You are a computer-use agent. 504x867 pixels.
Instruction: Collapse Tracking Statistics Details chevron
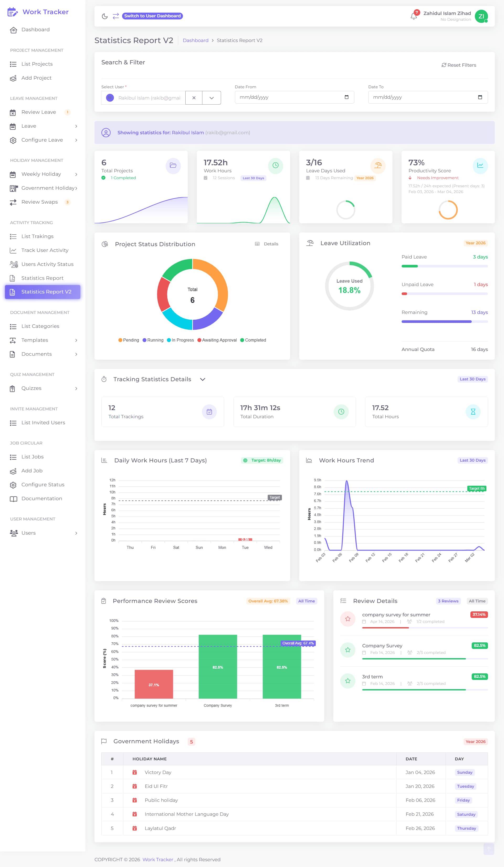tap(202, 379)
